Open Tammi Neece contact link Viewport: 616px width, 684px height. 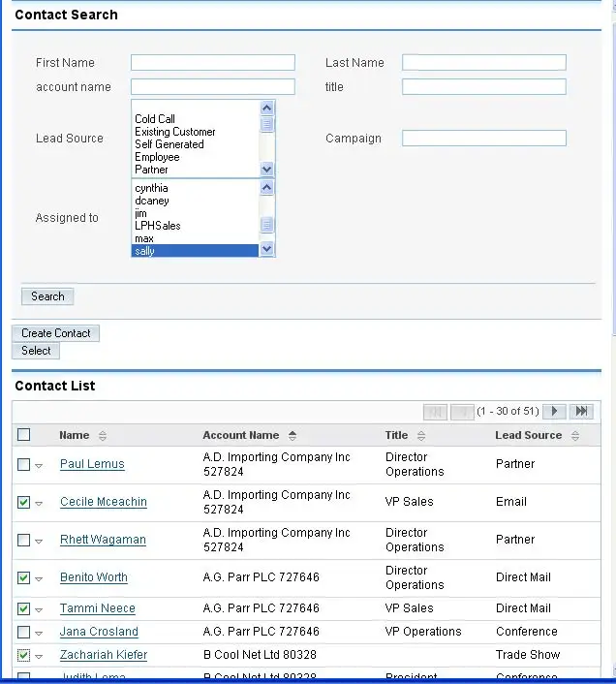98,608
